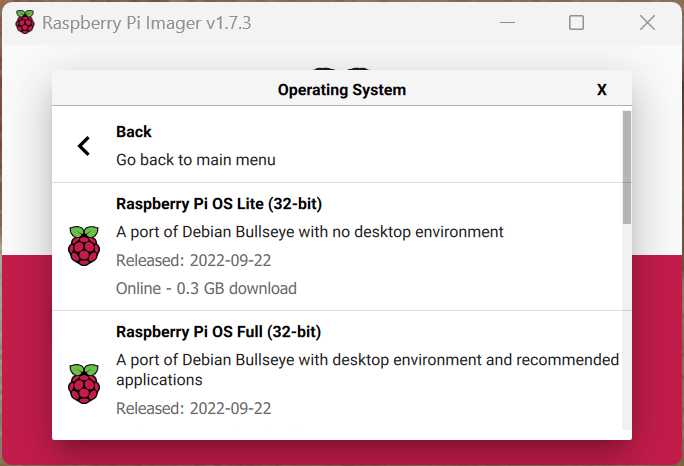The width and height of the screenshot is (684, 466).
Task: Select Raspberry Pi OS Full (32-bit)
Action: [x=338, y=371]
